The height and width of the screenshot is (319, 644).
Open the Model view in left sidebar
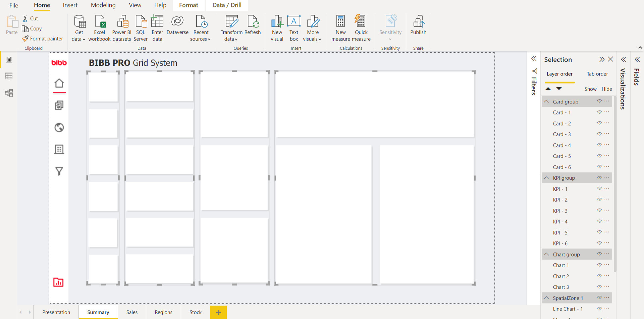(x=9, y=93)
